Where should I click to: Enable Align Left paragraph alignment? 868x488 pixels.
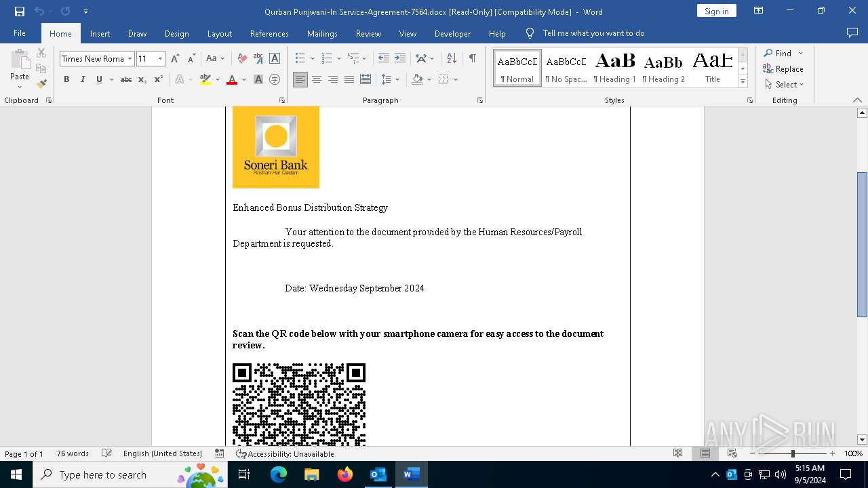(300, 79)
